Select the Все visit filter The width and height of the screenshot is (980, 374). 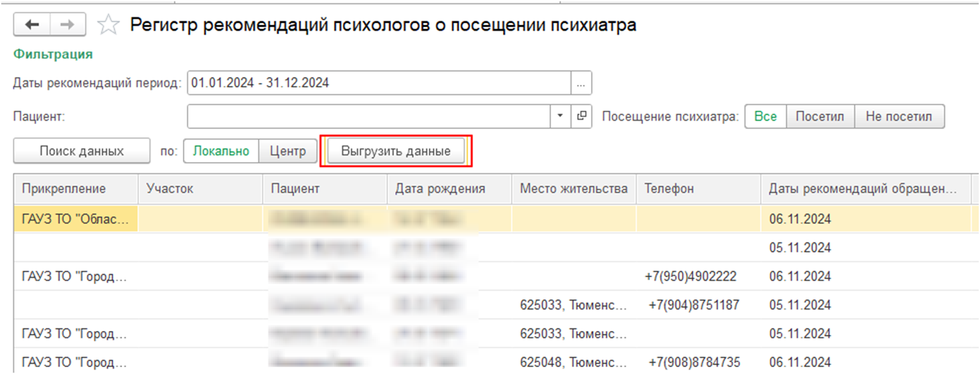tap(765, 116)
